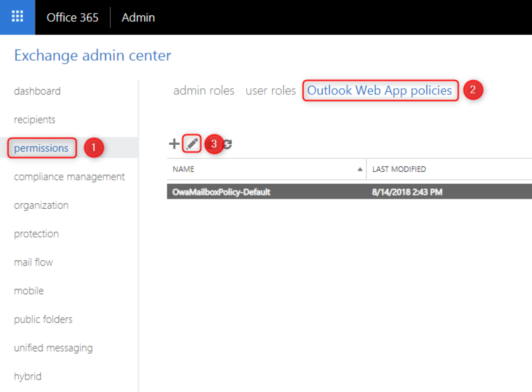Open compliance management section
The image size is (532, 392).
pyautogui.click(x=69, y=176)
